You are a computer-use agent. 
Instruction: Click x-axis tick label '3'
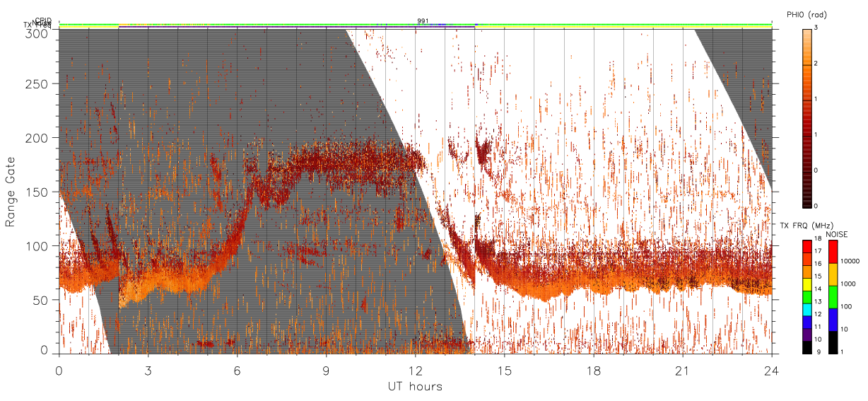[148, 371]
